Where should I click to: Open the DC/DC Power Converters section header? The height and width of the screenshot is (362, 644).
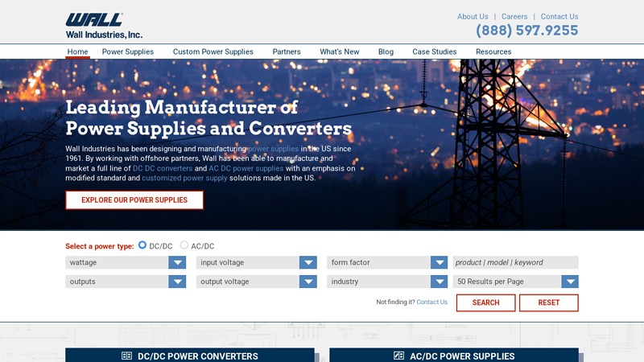point(190,356)
